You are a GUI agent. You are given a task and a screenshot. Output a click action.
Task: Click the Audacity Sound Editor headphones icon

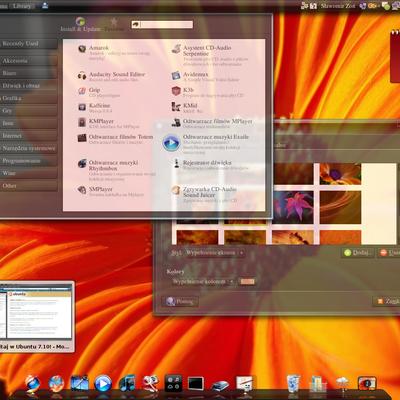click(82, 76)
